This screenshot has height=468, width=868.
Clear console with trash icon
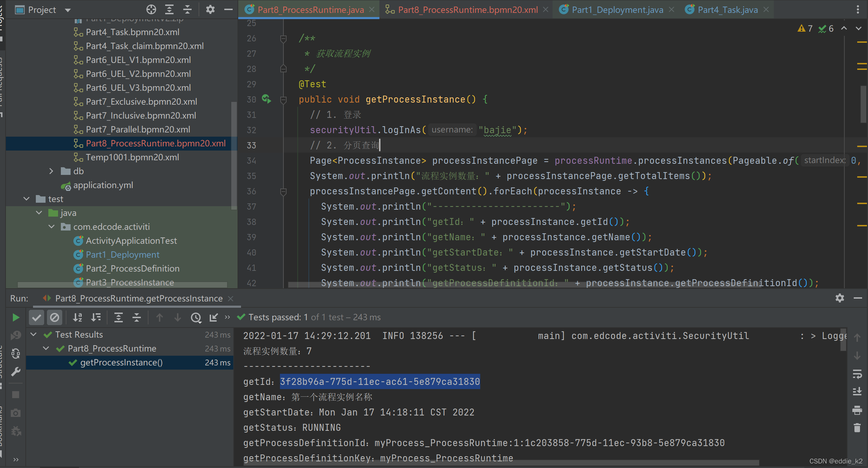tap(857, 428)
